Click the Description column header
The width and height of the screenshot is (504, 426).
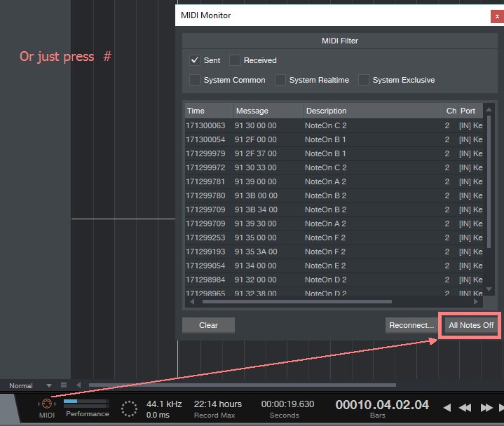point(374,111)
